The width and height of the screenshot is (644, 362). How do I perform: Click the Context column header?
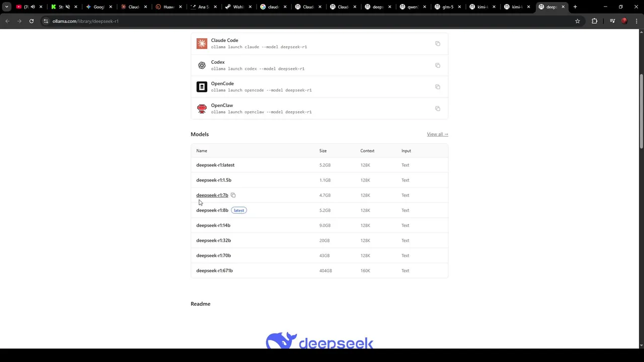pos(367,151)
